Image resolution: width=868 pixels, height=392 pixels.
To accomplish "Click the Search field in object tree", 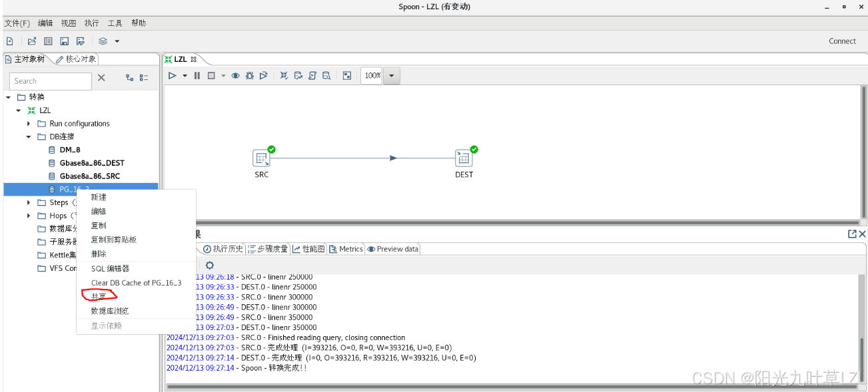I will tap(51, 81).
